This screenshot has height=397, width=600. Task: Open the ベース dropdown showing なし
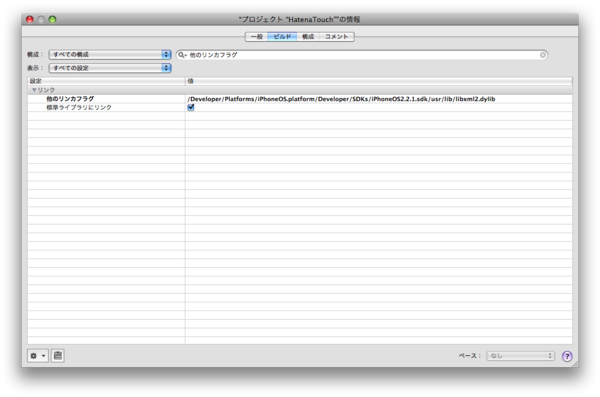520,356
